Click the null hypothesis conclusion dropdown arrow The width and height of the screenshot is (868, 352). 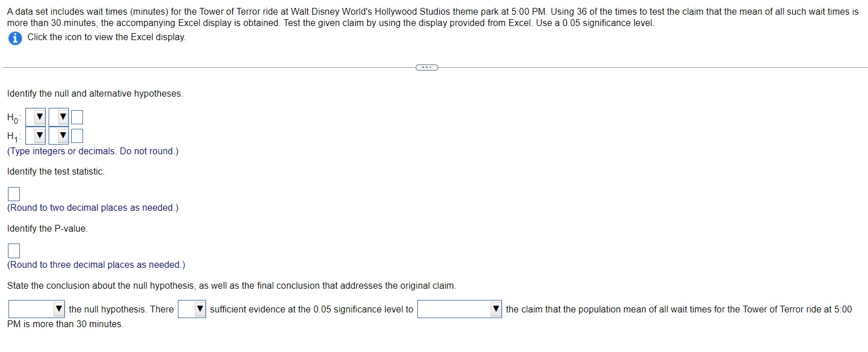click(60, 309)
